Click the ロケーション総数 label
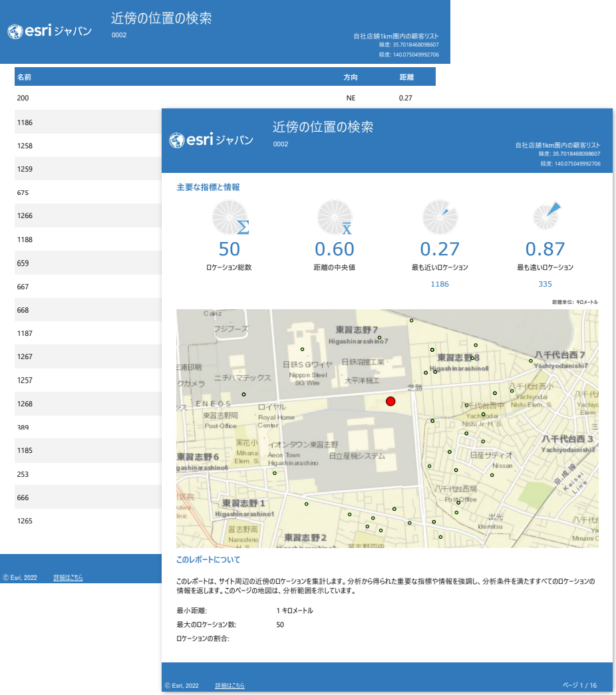This screenshot has width=616, height=695. click(x=229, y=267)
